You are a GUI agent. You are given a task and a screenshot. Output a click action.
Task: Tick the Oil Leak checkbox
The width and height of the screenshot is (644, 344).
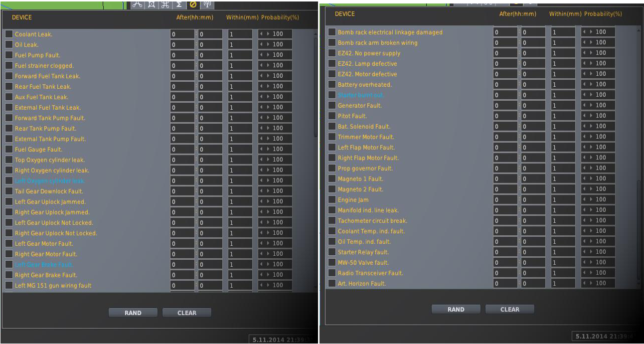pos(9,44)
